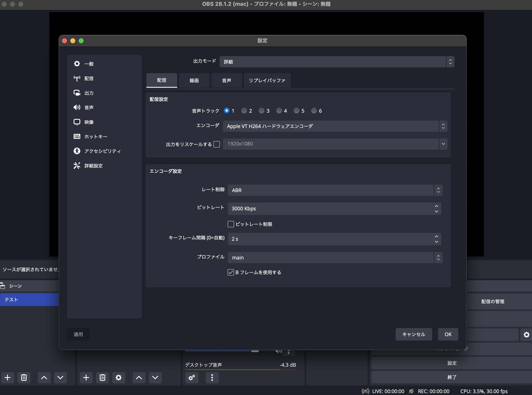
Task: Add a new source with plus icon
Action: tap(86, 378)
